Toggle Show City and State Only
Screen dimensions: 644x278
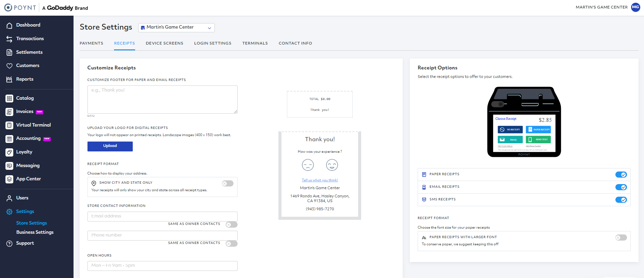(228, 183)
